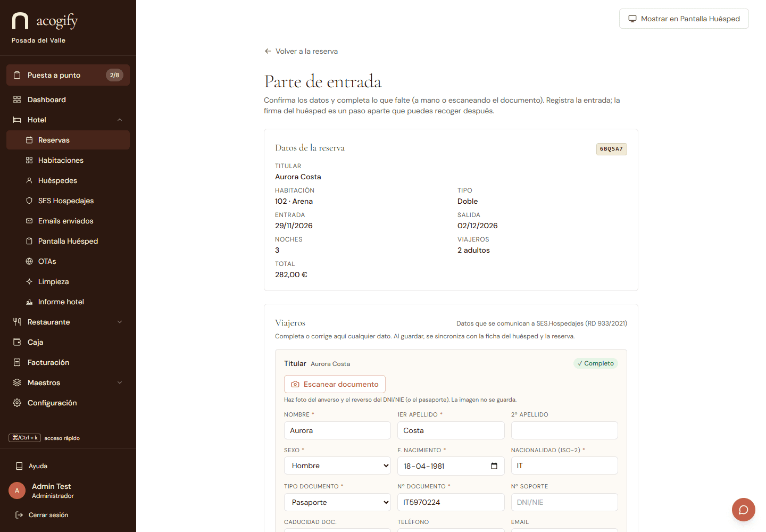
Task: Click the Nº Documento field IT5970224
Action: tap(451, 502)
